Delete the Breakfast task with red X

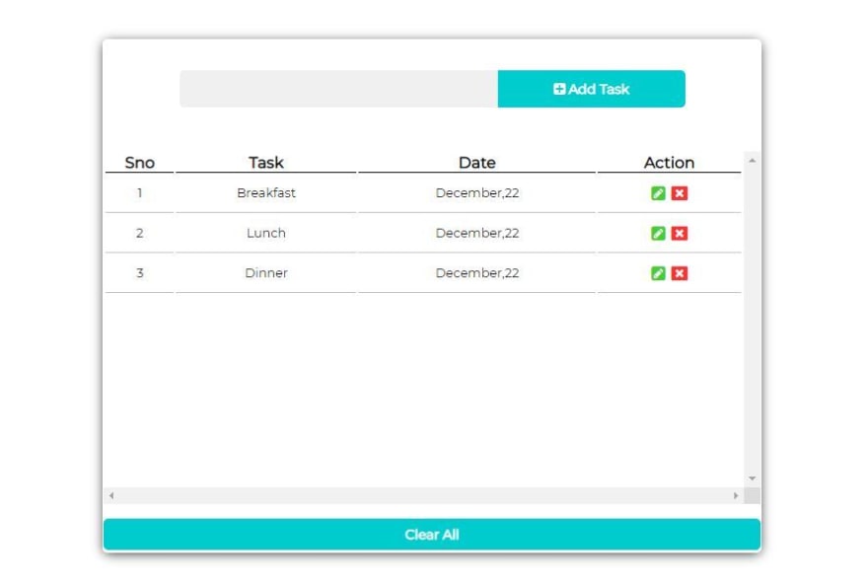[x=680, y=193]
